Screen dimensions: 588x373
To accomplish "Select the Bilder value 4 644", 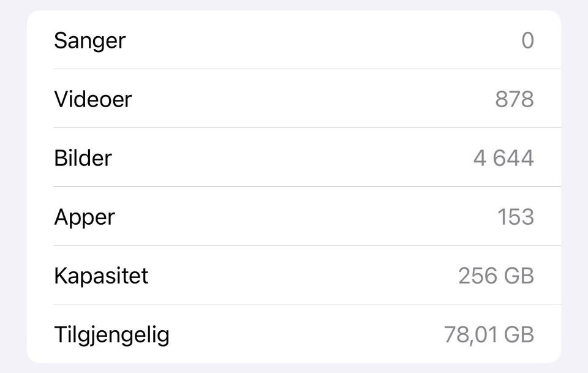I will pyautogui.click(x=503, y=158).
